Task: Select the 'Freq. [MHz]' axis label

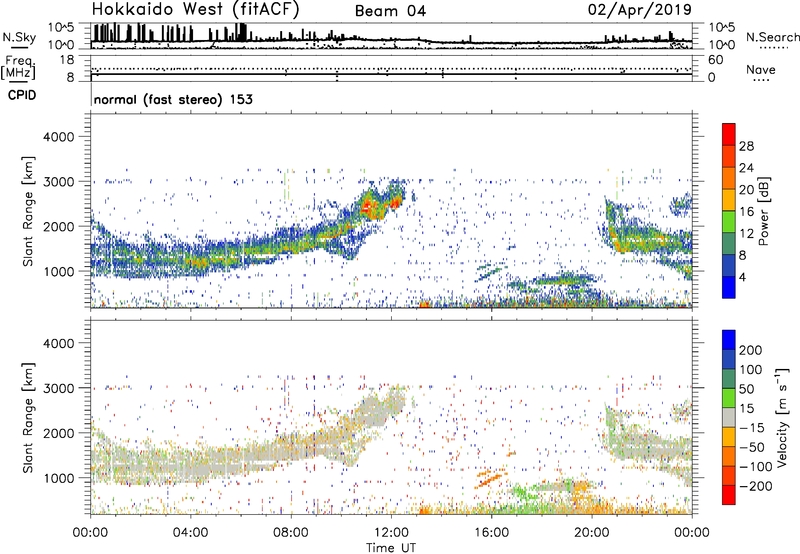Action: pyautogui.click(x=18, y=67)
